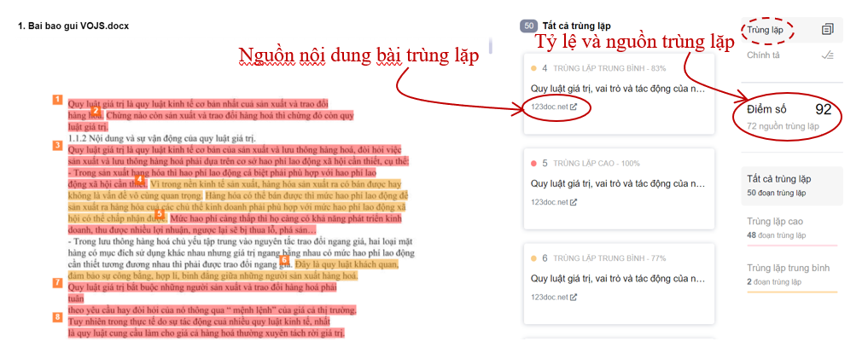Click orange marker 2 in document
Image resolution: width=868 pixels, height=353 pixels.
pos(96,111)
